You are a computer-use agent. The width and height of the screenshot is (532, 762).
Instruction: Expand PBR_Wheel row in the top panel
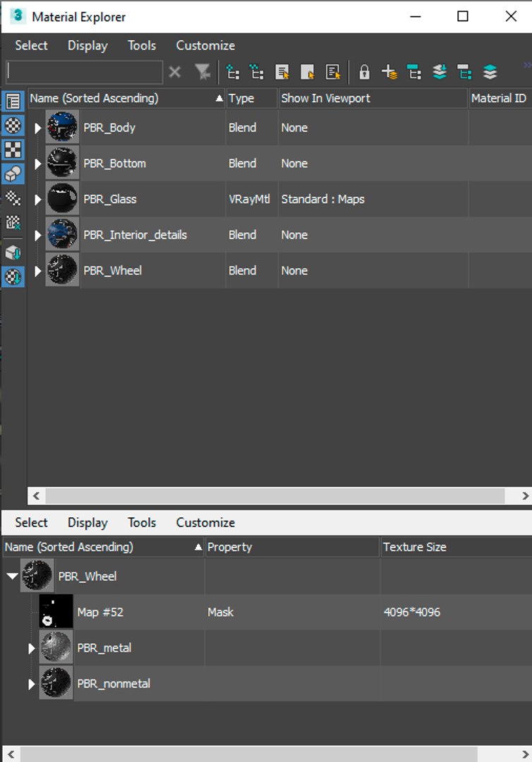tap(37, 271)
